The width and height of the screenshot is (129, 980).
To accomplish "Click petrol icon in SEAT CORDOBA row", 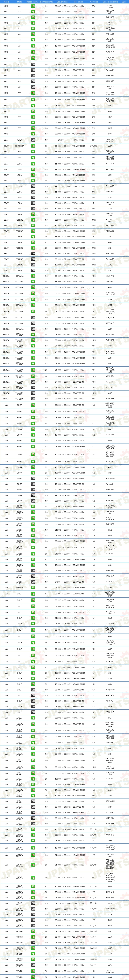I will pos(33,146).
